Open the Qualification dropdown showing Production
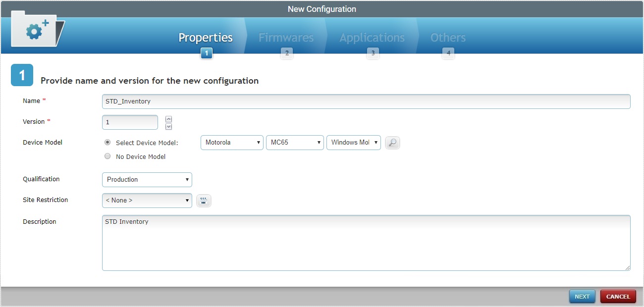Viewport: 644px width, 307px height. [147, 179]
